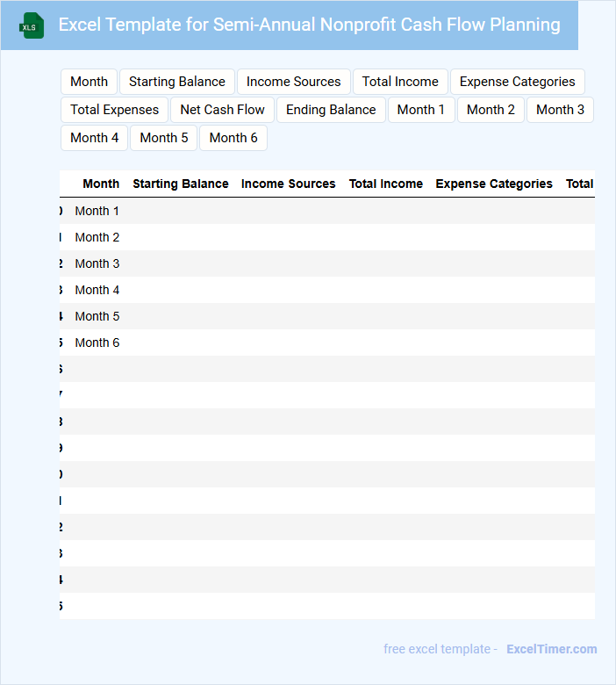The image size is (616, 685).
Task: Click the page title heading text
Action: 310,25
